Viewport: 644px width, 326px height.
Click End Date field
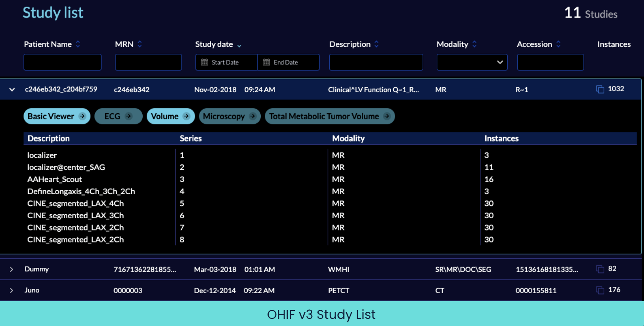click(289, 62)
